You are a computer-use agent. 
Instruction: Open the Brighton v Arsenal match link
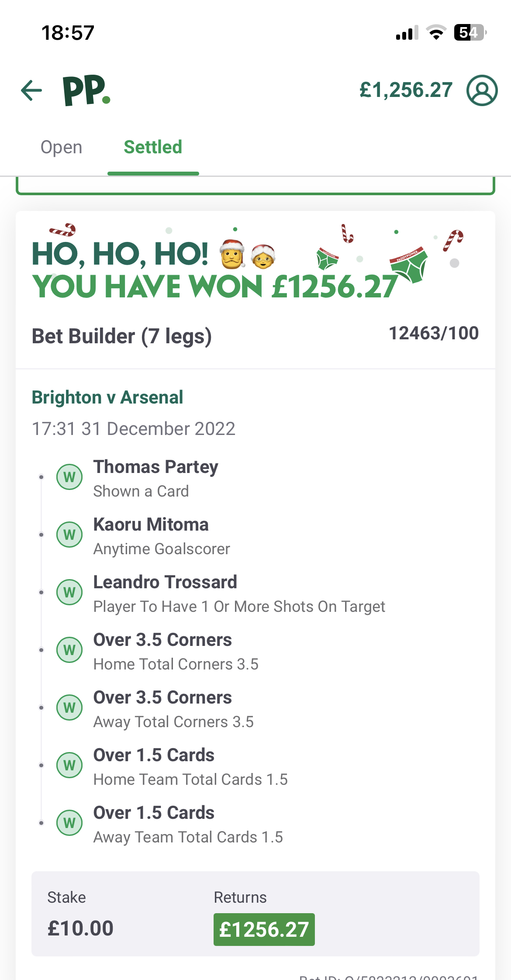(x=107, y=397)
